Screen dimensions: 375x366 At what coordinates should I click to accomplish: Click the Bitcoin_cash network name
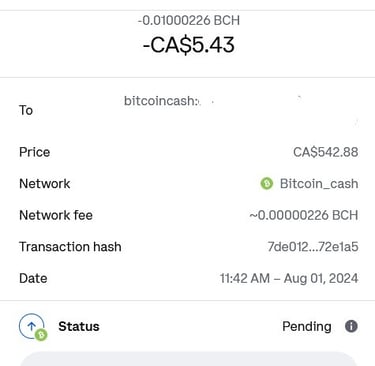point(319,184)
